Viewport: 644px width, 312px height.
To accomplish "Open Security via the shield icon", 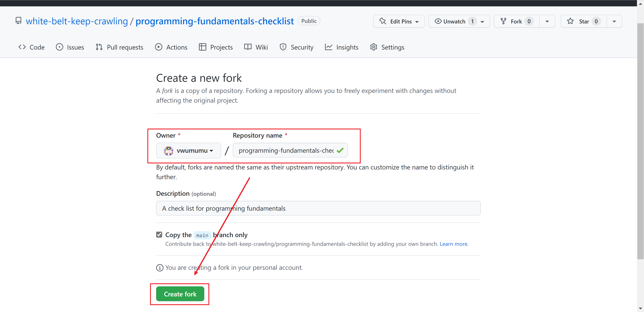I will [283, 47].
